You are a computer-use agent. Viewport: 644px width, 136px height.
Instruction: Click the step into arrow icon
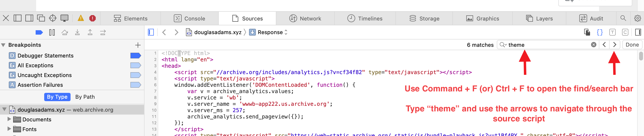(77, 32)
